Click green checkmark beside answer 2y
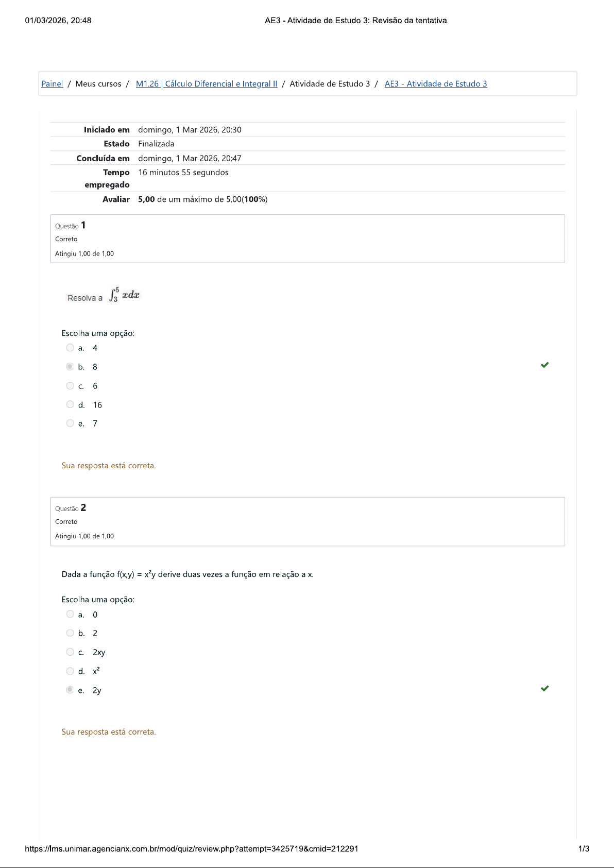This screenshot has width=614, height=868. (x=544, y=688)
